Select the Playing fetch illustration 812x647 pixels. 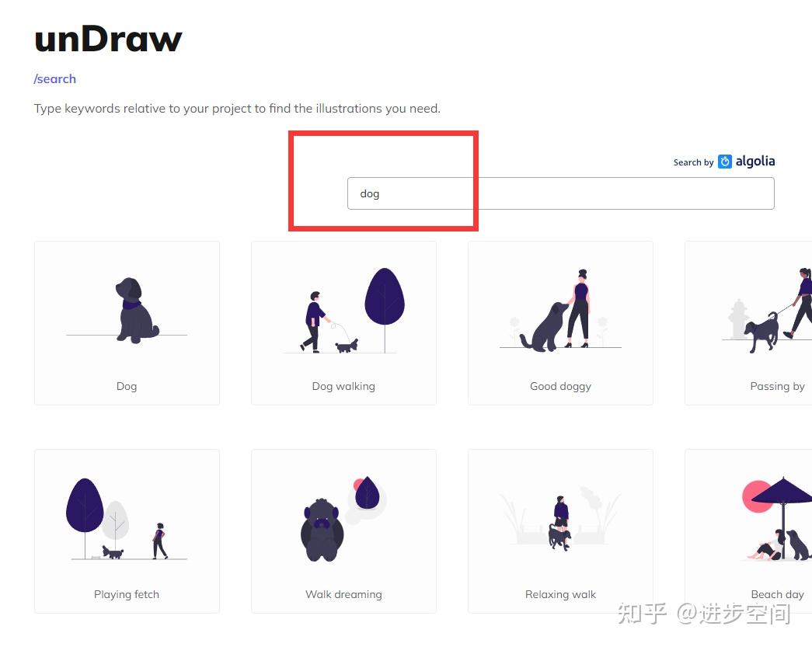127,531
